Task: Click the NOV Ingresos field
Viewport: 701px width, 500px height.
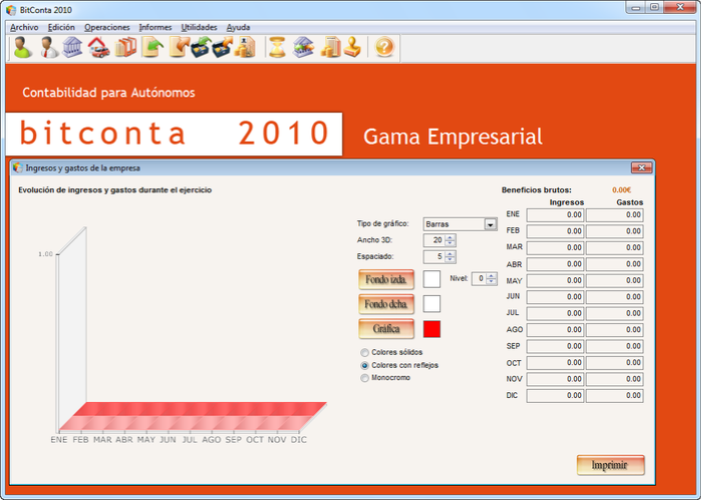Action: coord(555,379)
